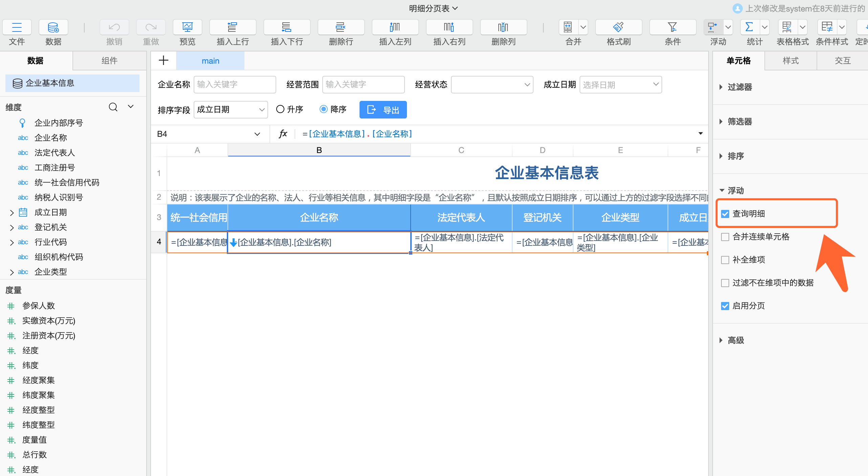Click the fx formula icon
Image resolution: width=868 pixels, height=476 pixels.
click(283, 134)
